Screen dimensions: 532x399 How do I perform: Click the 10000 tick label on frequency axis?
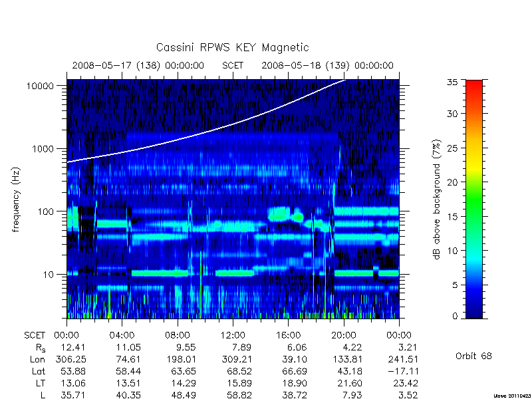(x=40, y=86)
